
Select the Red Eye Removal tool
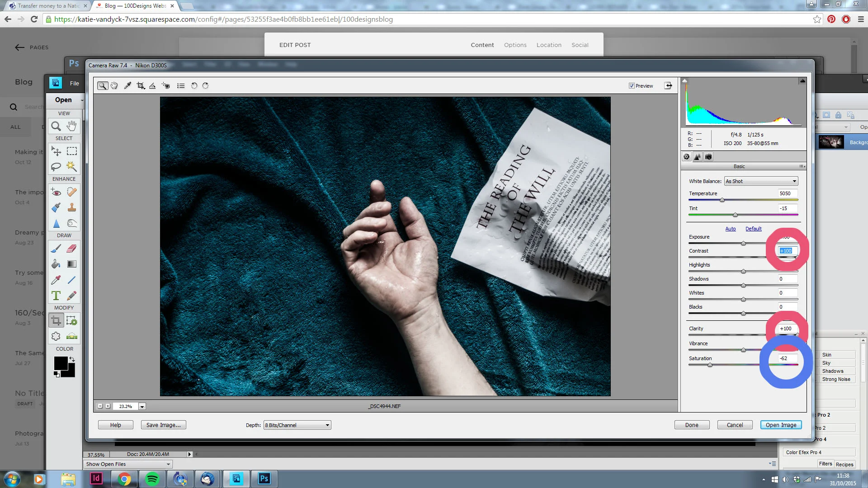[166, 85]
